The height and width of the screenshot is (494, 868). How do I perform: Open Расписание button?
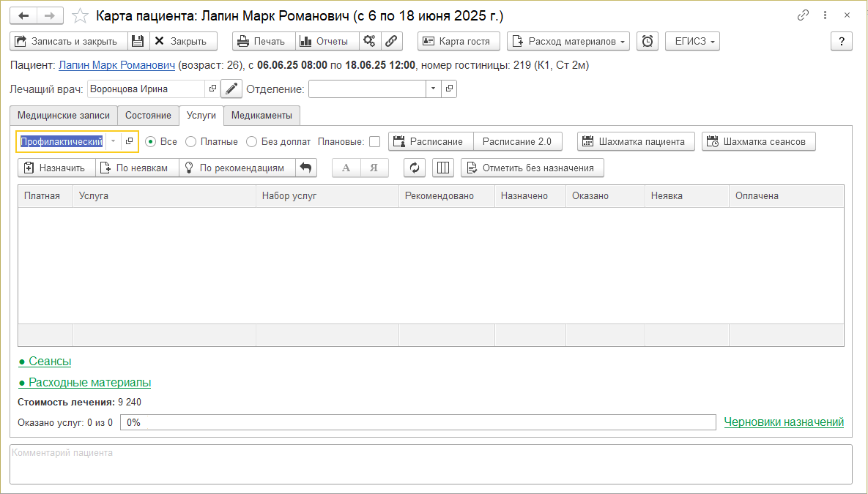pyautogui.click(x=431, y=141)
